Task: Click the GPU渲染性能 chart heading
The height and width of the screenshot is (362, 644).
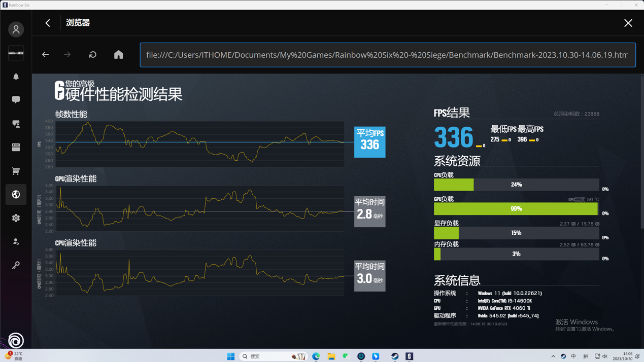Action: point(76,178)
